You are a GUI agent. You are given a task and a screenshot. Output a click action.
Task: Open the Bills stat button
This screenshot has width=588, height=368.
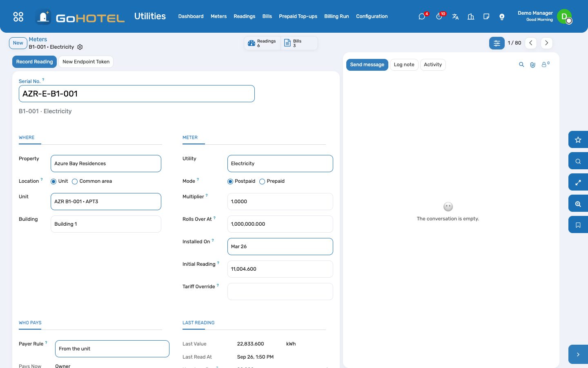(x=299, y=43)
